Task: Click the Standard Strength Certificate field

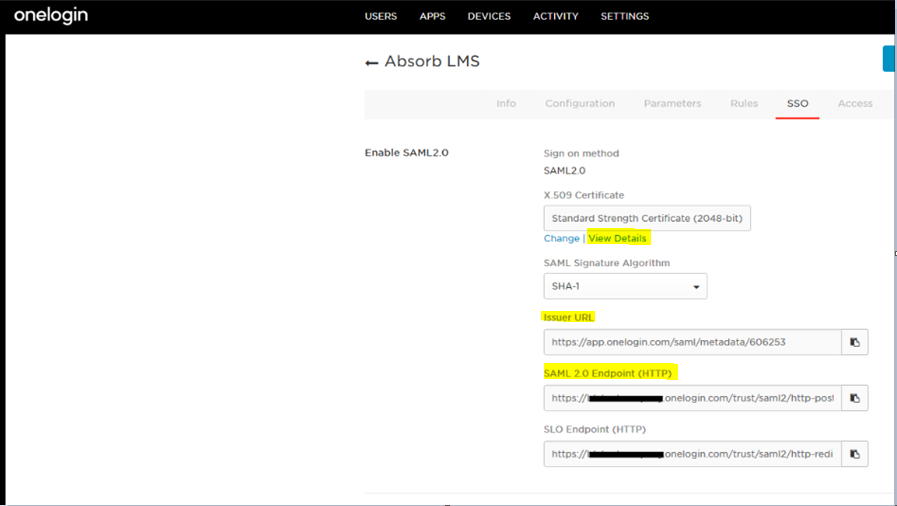Action: (647, 218)
